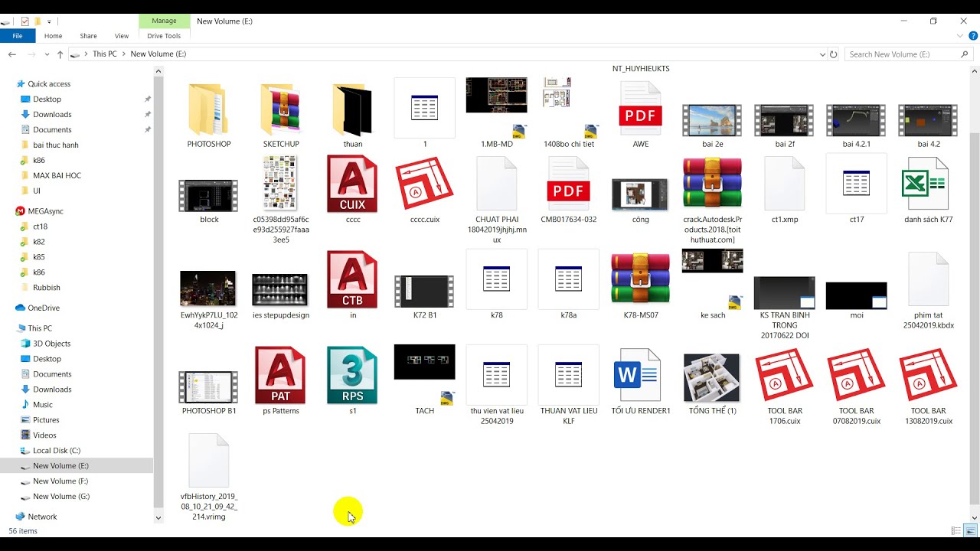Open the EwhYykP7LU city image thumbnail
Viewport: 980px width, 551px height.
pyautogui.click(x=208, y=289)
